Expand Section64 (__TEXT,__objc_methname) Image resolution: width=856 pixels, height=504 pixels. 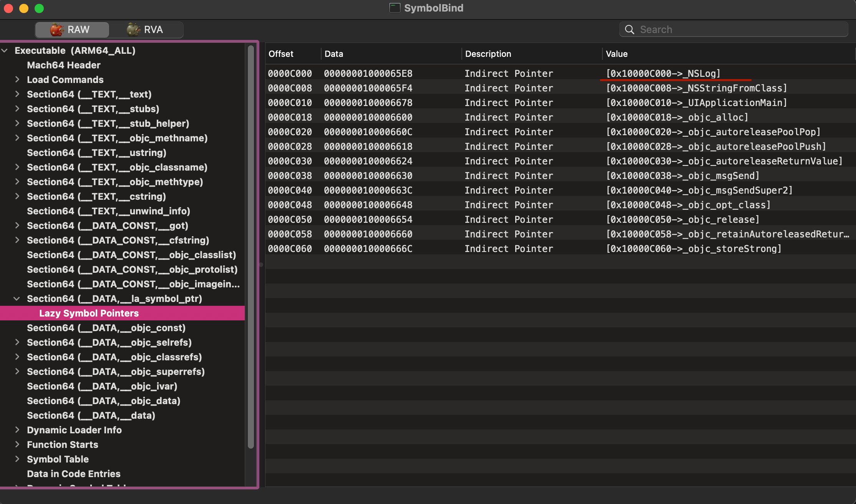point(17,138)
